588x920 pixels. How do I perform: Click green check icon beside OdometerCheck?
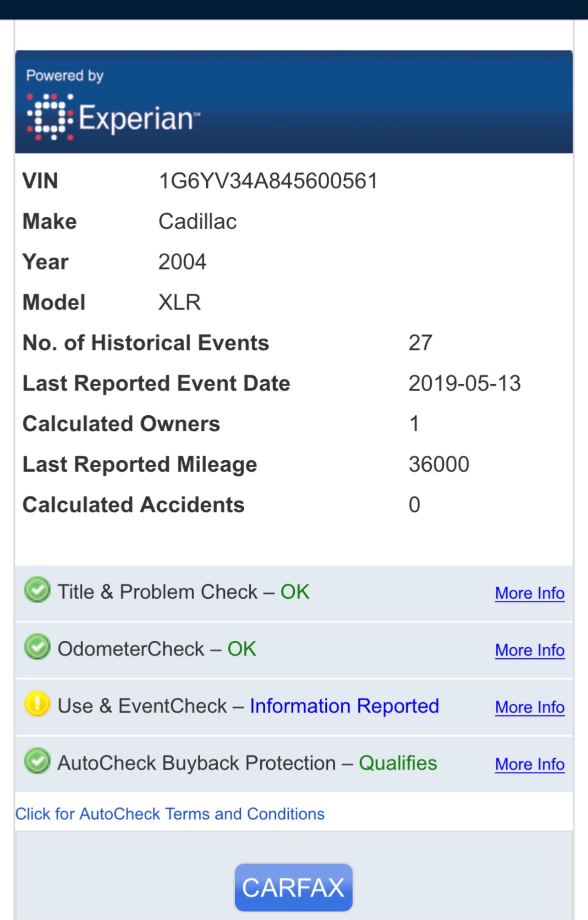(x=37, y=647)
